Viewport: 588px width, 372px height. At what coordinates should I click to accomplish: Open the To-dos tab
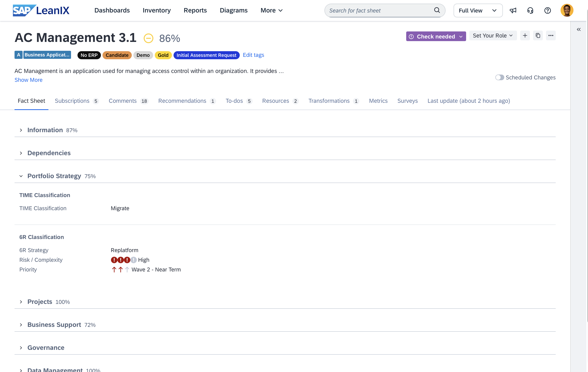pyautogui.click(x=239, y=101)
